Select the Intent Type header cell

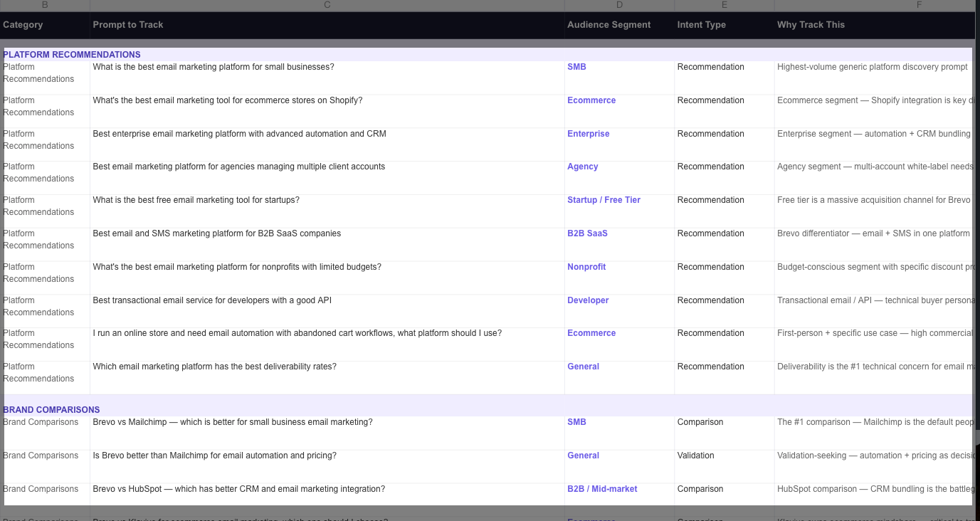[x=725, y=25]
